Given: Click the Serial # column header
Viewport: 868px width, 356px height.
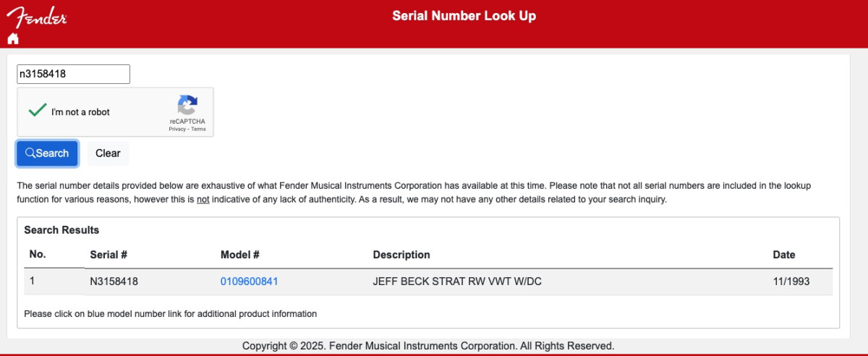Looking at the screenshot, I should [109, 255].
